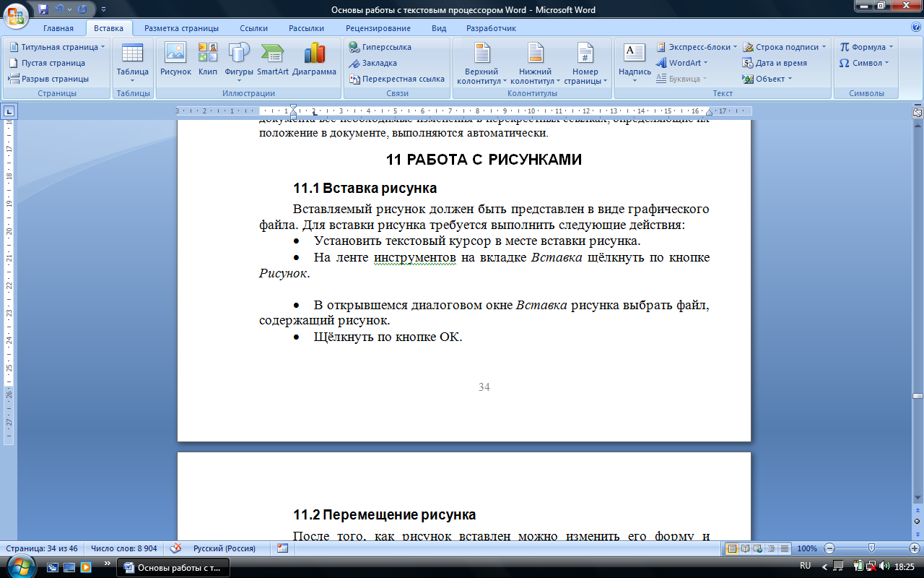Open Верхний колонтитул (header) menu

click(x=481, y=63)
